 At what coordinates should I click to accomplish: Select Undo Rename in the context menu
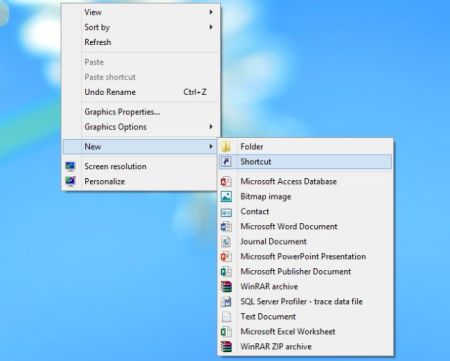140,92
